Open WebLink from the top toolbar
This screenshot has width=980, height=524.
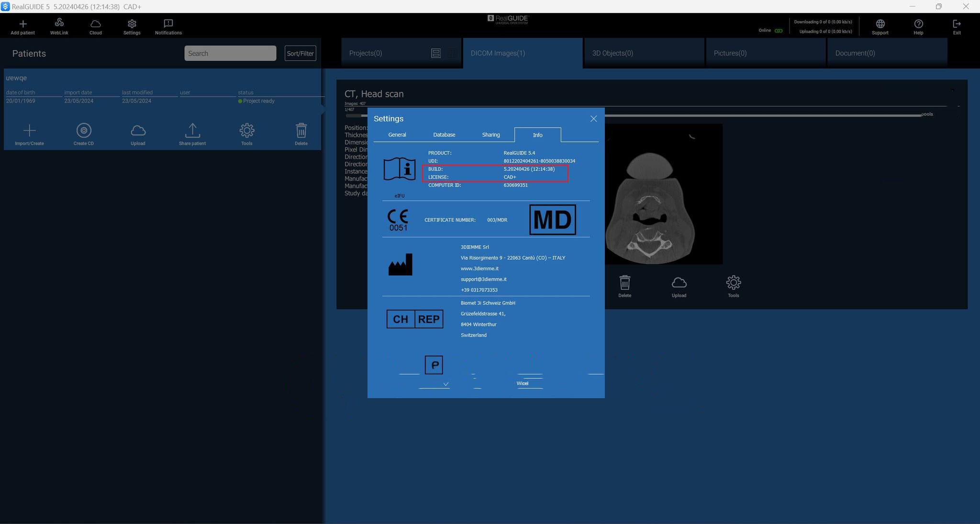click(59, 23)
